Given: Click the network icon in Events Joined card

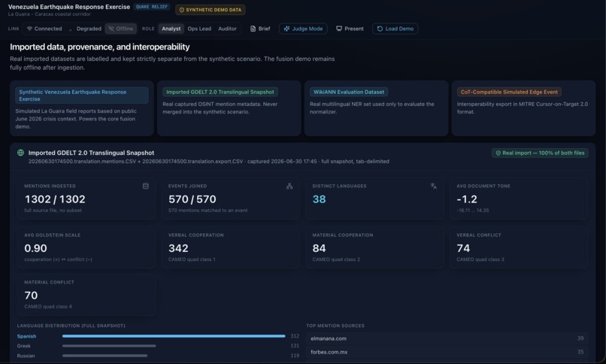Looking at the screenshot, I should click(289, 186).
